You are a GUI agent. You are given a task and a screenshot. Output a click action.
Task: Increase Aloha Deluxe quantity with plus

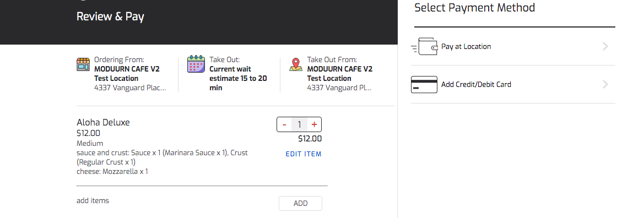point(314,125)
